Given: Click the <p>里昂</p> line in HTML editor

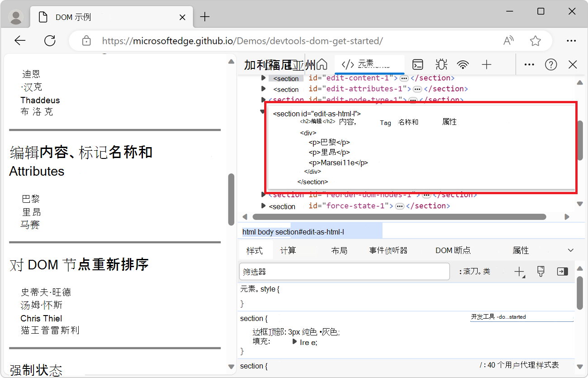Looking at the screenshot, I should pyautogui.click(x=329, y=153).
